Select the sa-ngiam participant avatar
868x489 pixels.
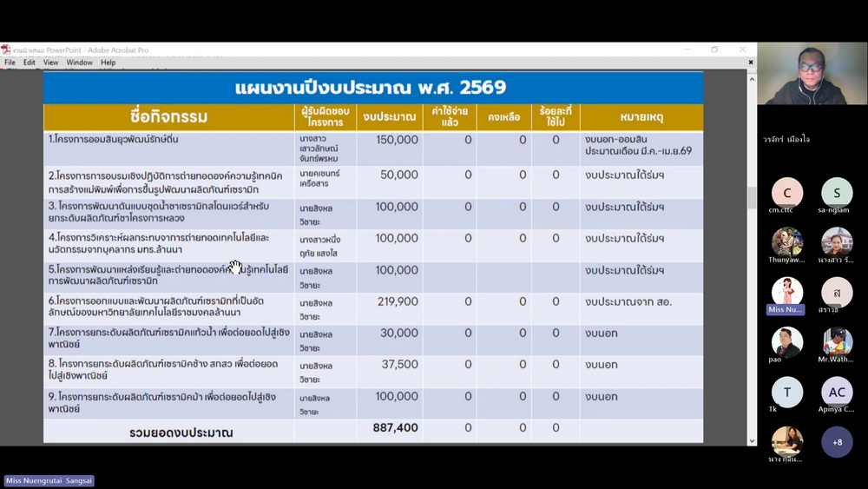[837, 193]
